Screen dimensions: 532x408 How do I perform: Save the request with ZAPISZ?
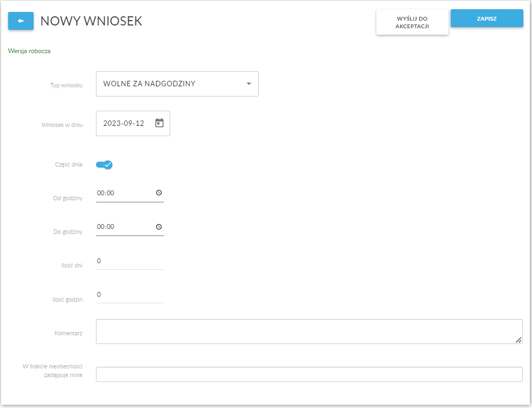coord(487,18)
